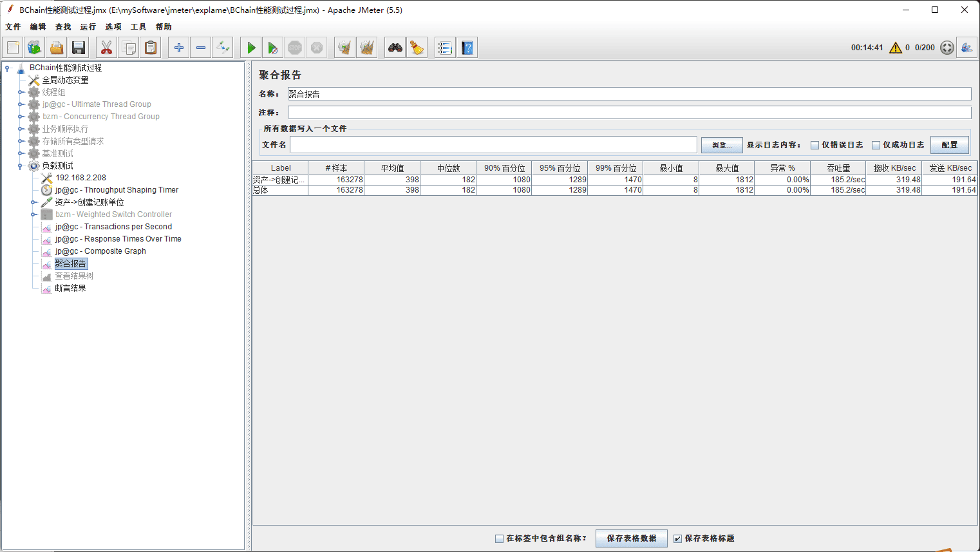Click the Cut scissors icon
Viewport: 980px width, 552px height.
[x=106, y=48]
